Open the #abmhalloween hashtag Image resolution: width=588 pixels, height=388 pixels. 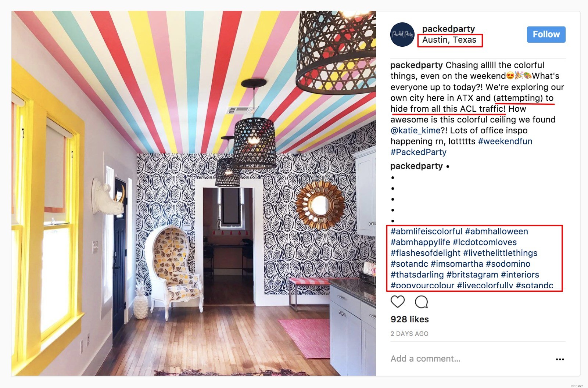point(496,231)
